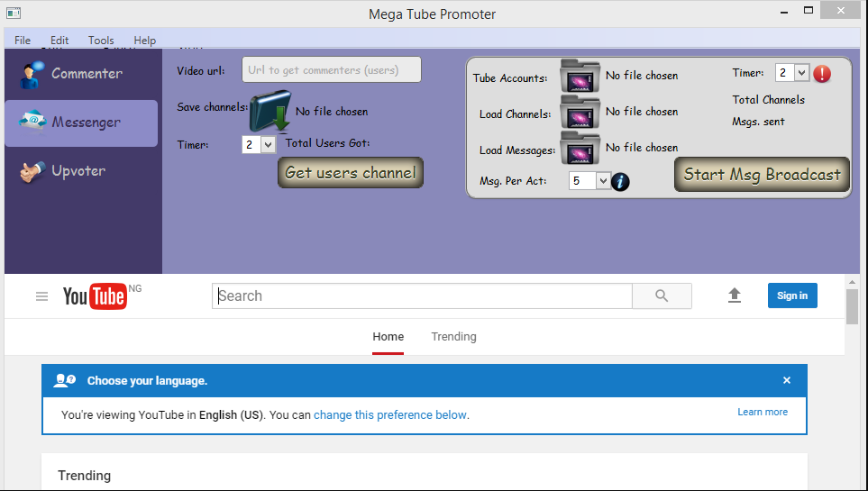Expand the left Timer dropdown near Save channels

[x=268, y=145]
